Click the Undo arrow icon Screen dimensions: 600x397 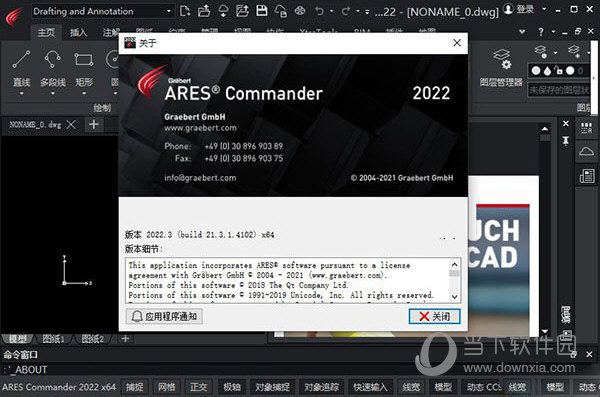[319, 11]
